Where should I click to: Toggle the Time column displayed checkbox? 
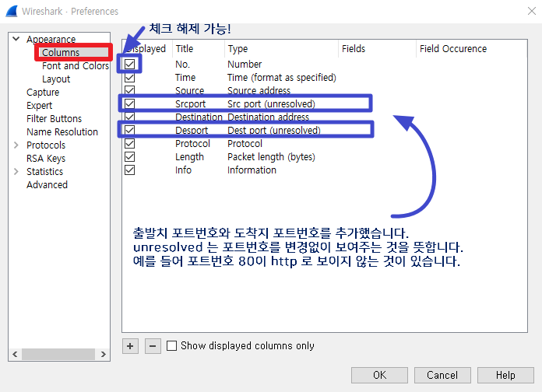coord(129,77)
